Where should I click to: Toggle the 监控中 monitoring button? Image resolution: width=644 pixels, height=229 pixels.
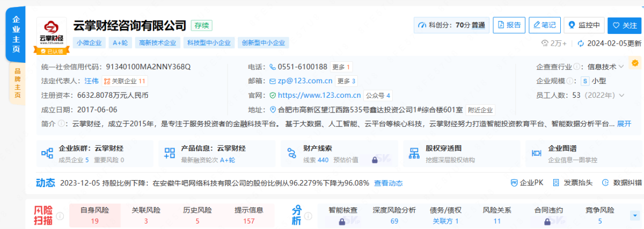(x=584, y=25)
